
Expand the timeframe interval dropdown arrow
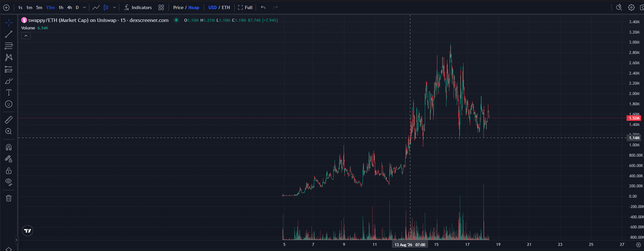pos(85,8)
